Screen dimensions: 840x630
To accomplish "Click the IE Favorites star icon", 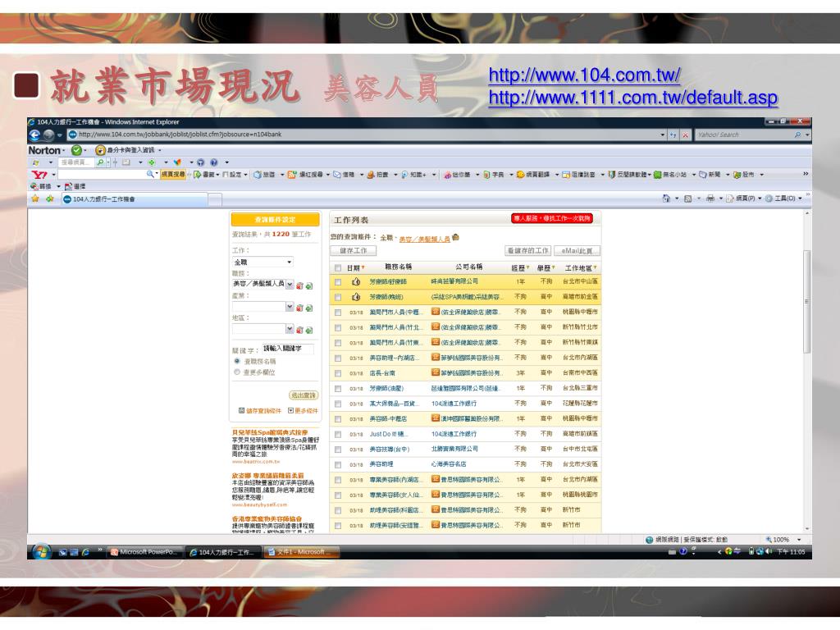I will click(x=35, y=199).
